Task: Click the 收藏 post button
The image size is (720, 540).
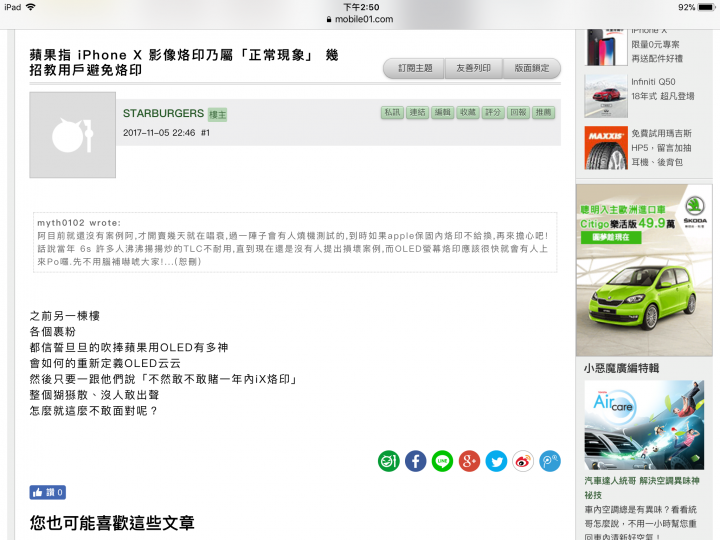Action: 468,112
